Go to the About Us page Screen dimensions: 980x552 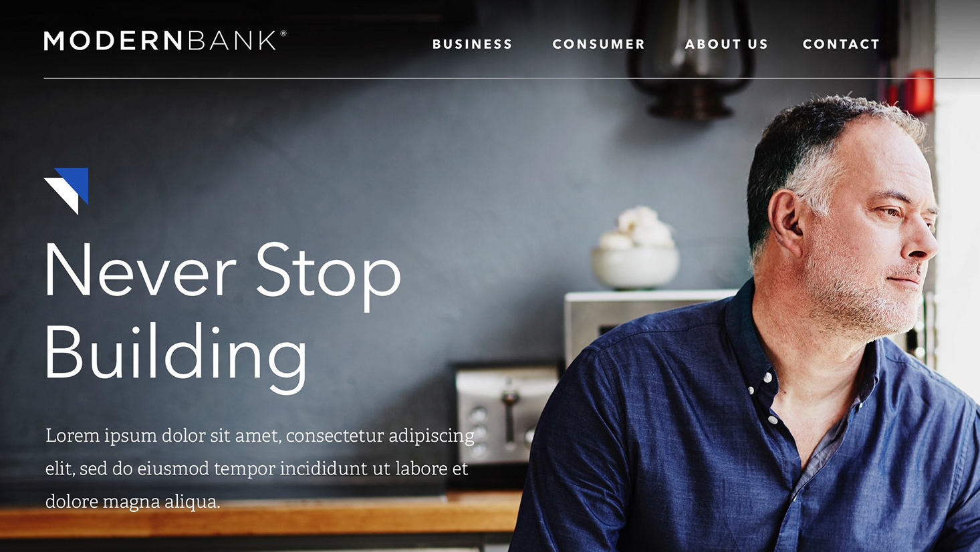coord(726,44)
